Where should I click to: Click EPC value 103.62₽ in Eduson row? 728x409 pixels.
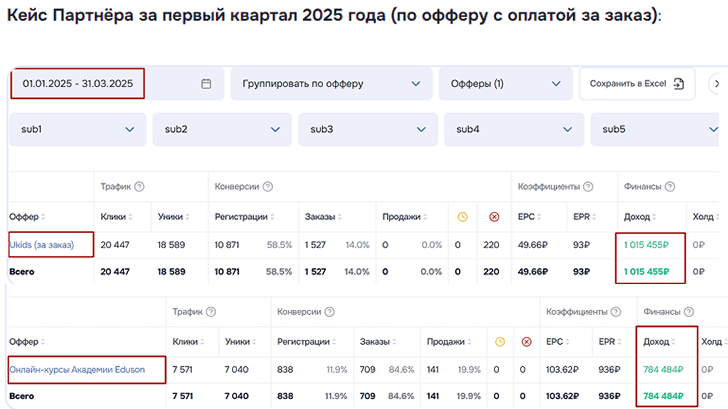562,370
